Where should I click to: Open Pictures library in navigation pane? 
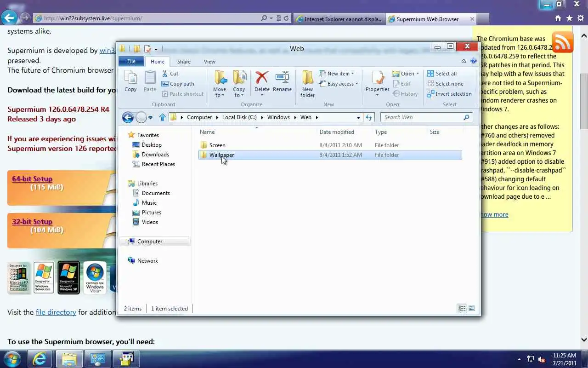(x=151, y=213)
